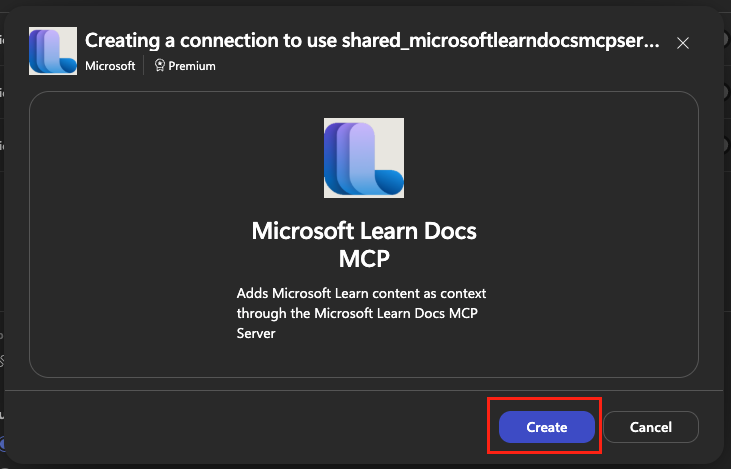Click the Premium label text
731x469 pixels.
[192, 66]
